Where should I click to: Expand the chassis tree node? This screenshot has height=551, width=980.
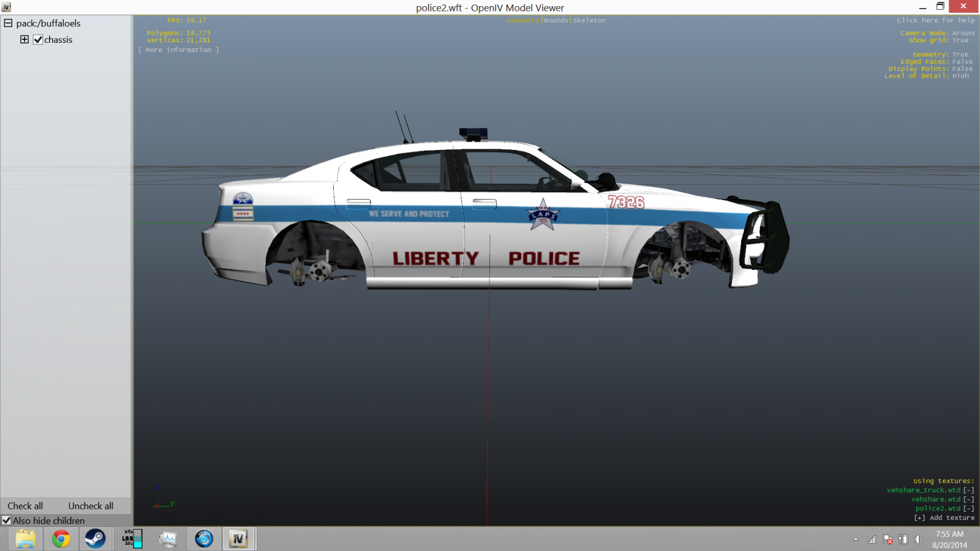24,40
